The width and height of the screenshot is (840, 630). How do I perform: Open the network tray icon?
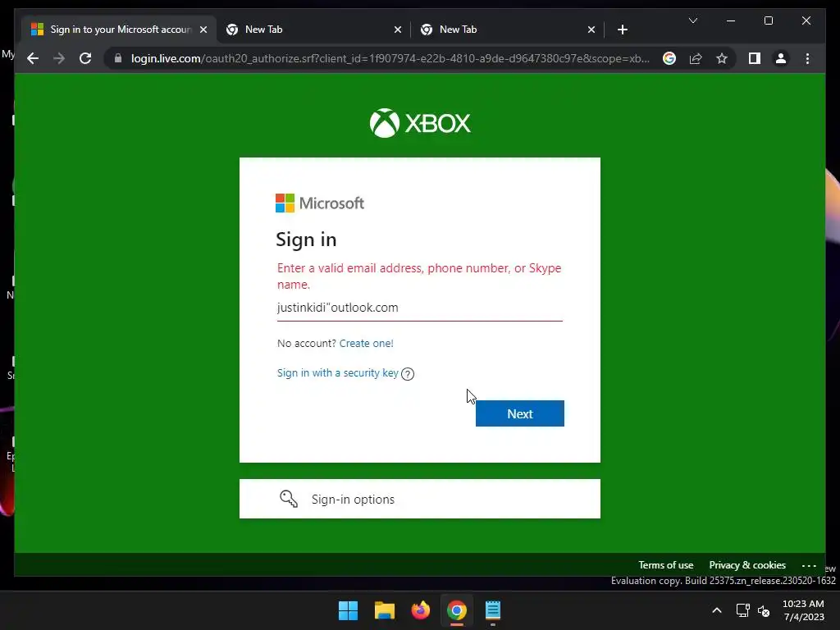coord(742,610)
